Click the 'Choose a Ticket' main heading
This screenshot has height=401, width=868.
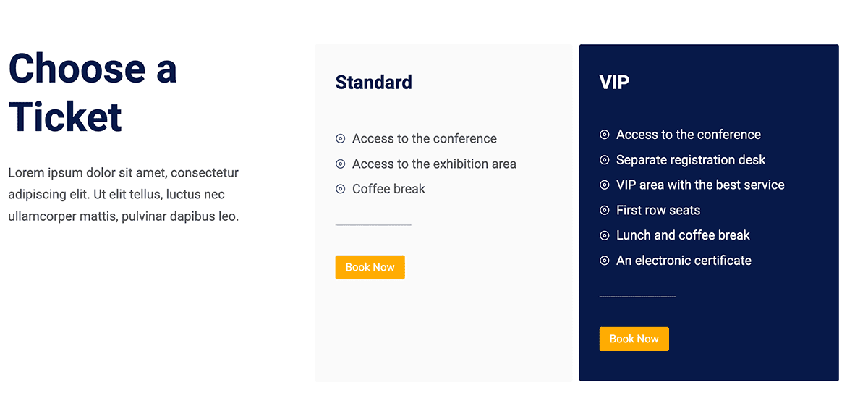tap(93, 92)
